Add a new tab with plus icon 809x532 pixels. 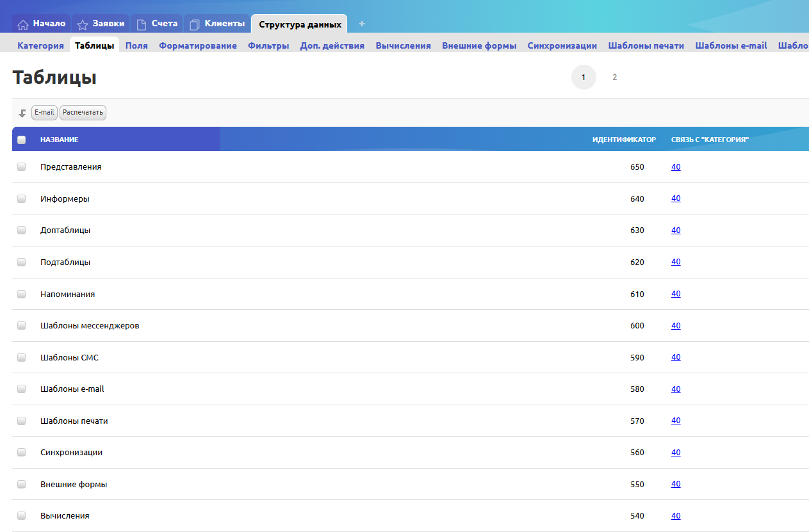point(362,24)
